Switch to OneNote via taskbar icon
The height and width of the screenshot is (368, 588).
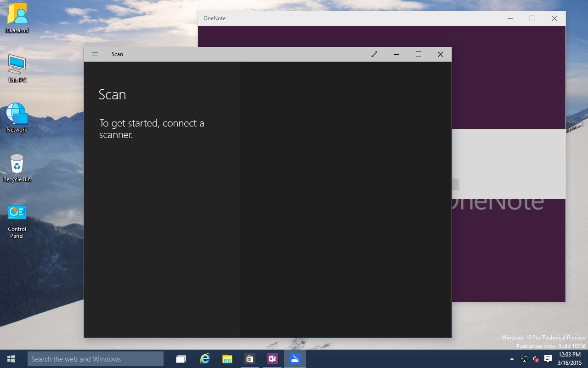[x=272, y=359]
